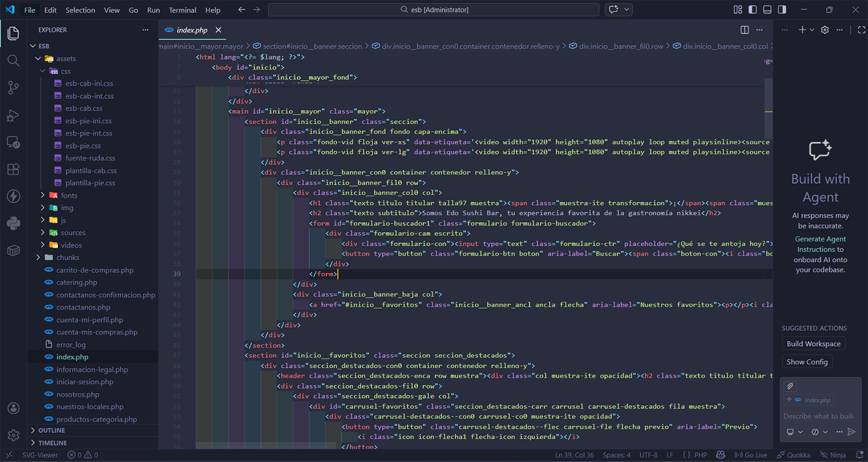Screen dimensions: 868x462
Task: Open the Run and Debug view
Action: click(x=13, y=116)
